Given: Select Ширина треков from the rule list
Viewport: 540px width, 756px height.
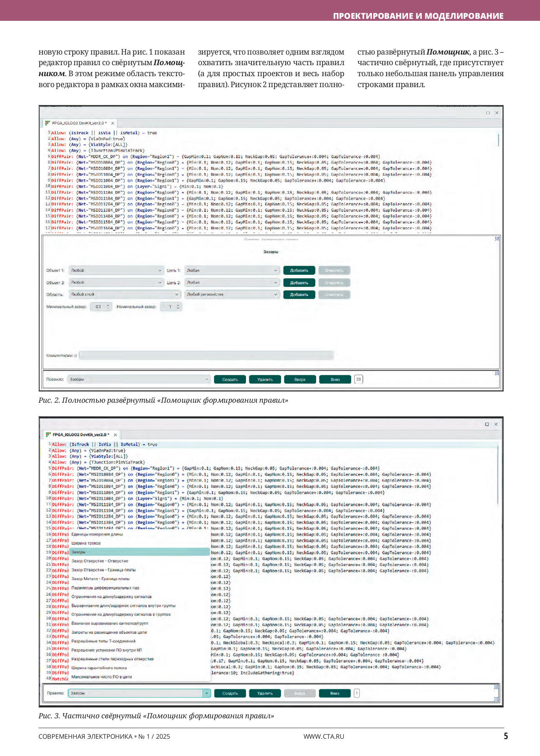Looking at the screenshot, I should [x=86, y=543].
